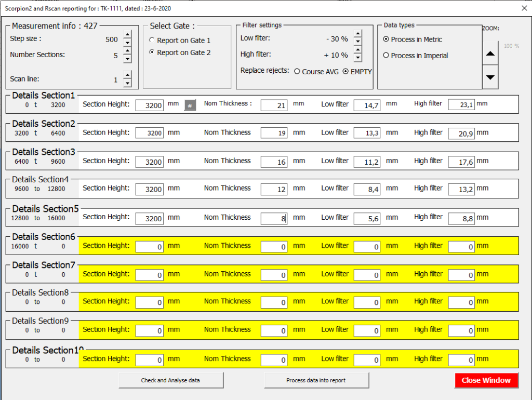The image size is (532, 400).
Task: Edit Section7 Nom Thickness field
Action: click(274, 275)
